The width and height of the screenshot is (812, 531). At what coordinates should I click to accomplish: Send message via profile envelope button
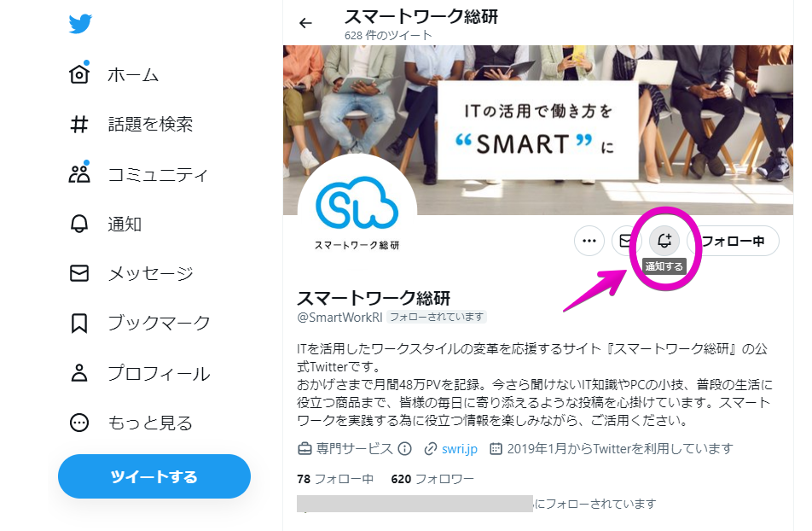coord(625,241)
